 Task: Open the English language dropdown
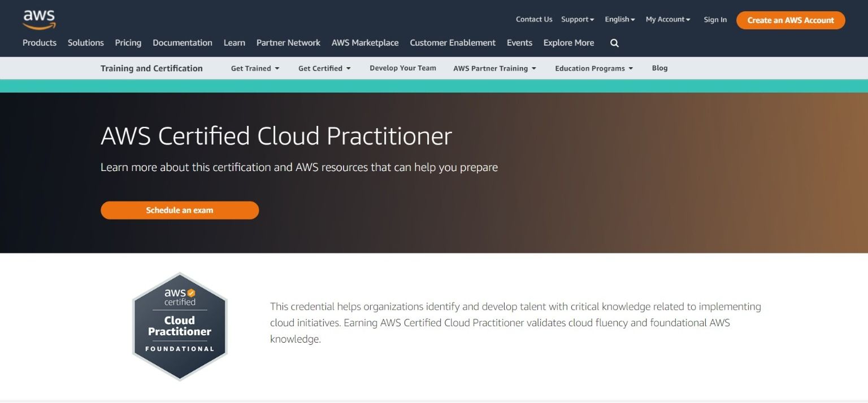pyautogui.click(x=619, y=19)
